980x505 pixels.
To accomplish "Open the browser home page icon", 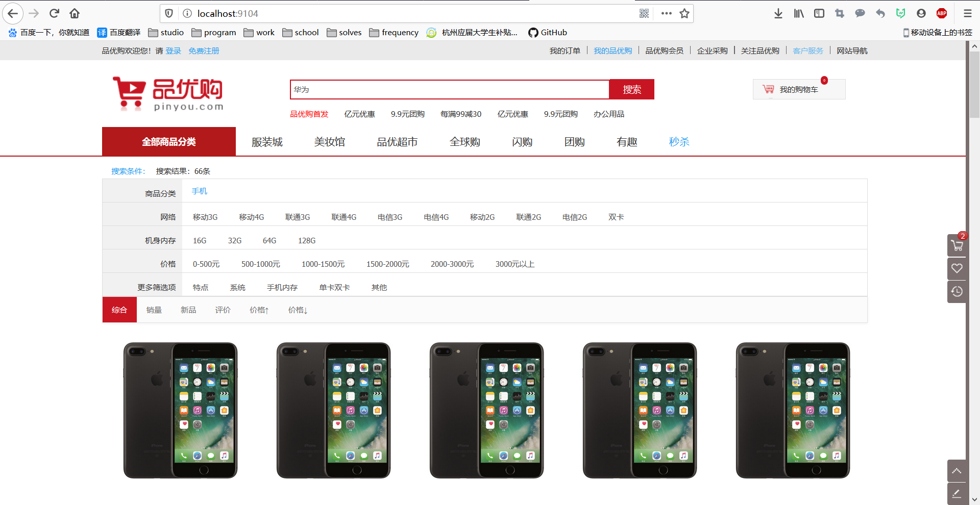I will (75, 13).
